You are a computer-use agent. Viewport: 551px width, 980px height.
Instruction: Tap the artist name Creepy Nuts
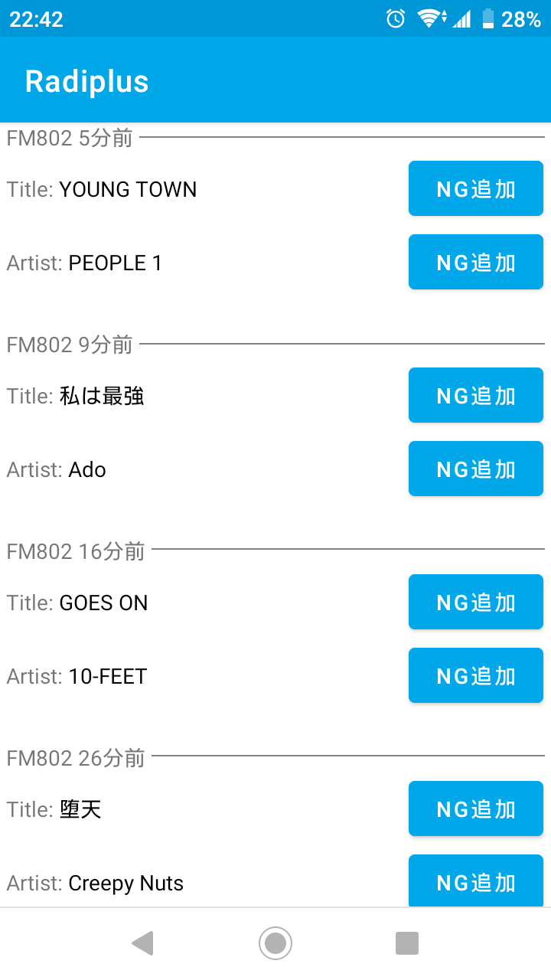[126, 884]
